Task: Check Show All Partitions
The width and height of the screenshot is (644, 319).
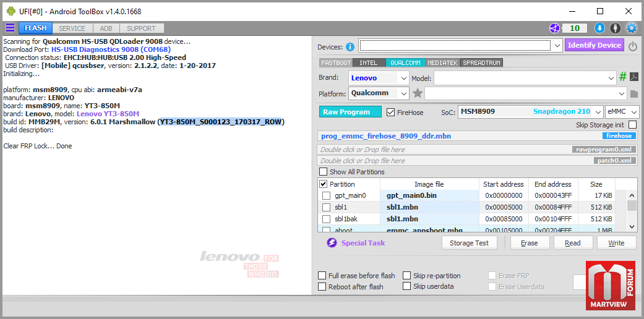Action: (x=324, y=172)
